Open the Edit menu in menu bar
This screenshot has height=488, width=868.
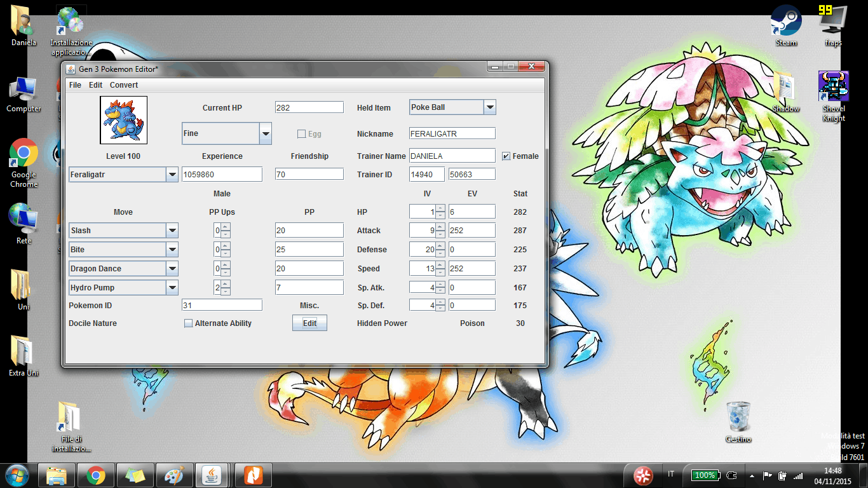tap(95, 85)
